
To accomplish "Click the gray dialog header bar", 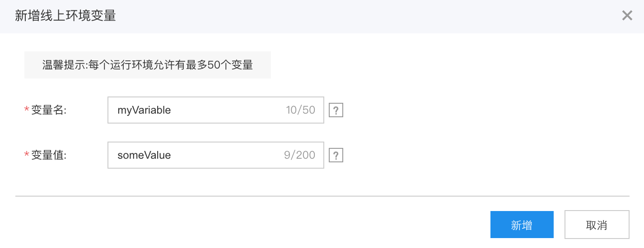I will pyautogui.click(x=322, y=16).
